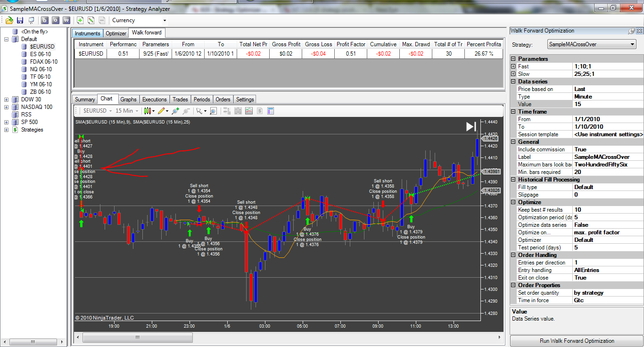This screenshot has height=347, width=644.
Task: Collapse the Data series section
Action: click(x=513, y=82)
